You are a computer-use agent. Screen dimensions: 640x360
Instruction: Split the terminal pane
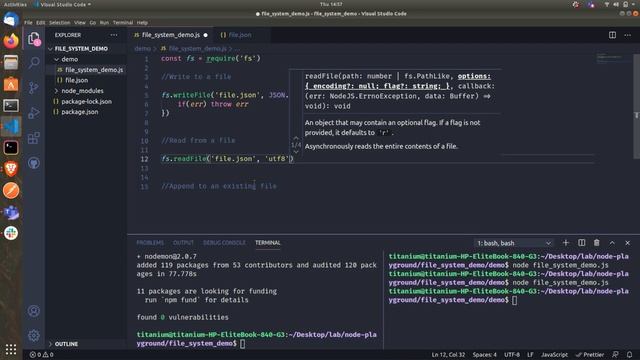[582, 243]
